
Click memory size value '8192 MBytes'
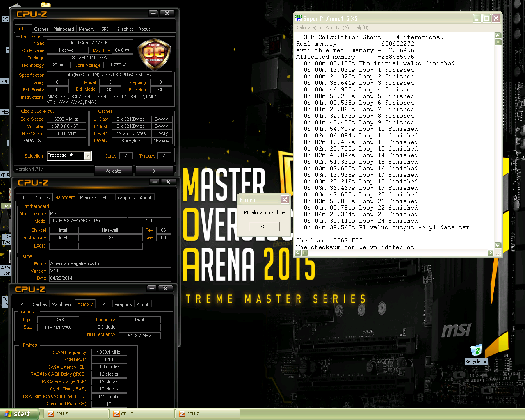point(58,327)
